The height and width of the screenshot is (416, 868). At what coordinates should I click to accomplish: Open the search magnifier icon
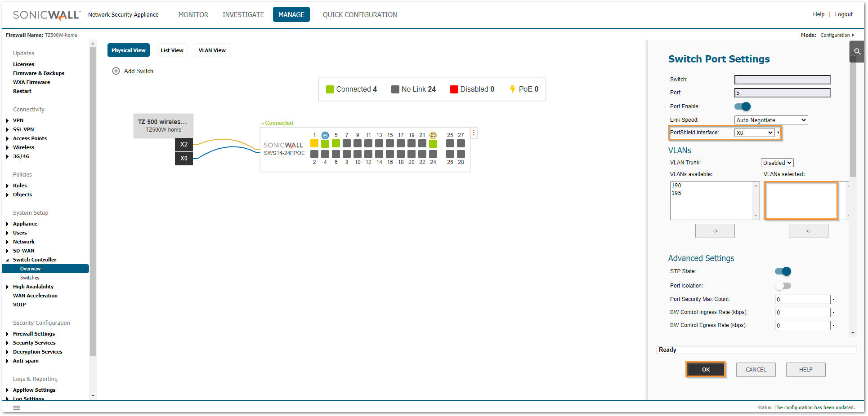[857, 52]
